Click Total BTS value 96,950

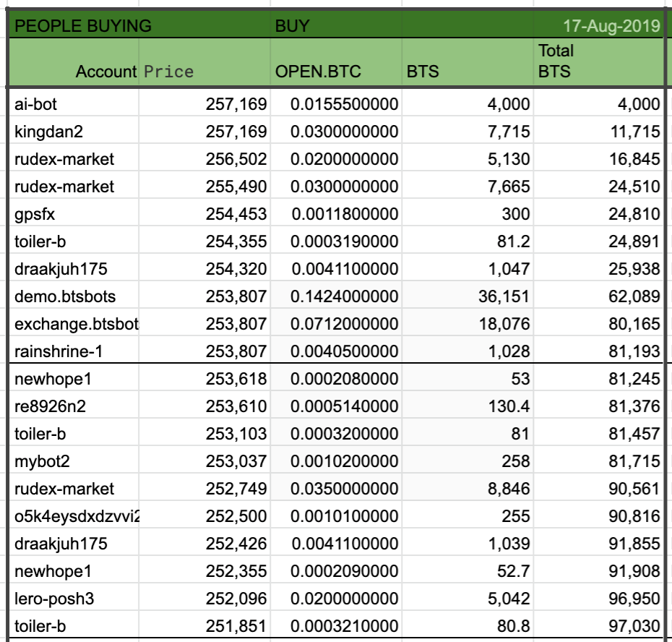tap(598, 598)
